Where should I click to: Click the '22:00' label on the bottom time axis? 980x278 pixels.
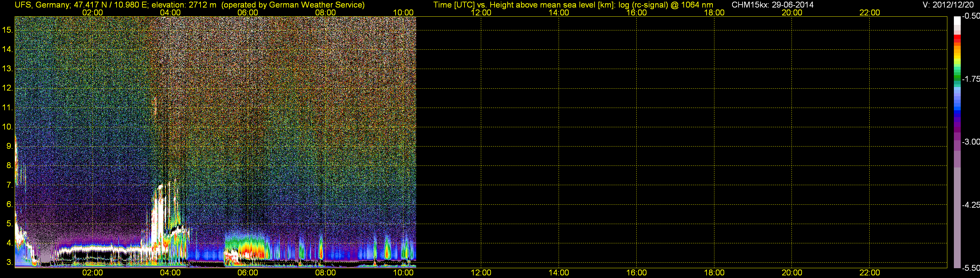(870, 273)
